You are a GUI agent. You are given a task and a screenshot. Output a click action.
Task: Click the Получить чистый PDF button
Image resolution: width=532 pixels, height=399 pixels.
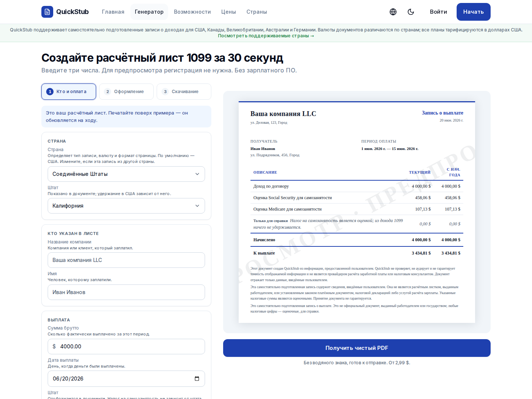[357, 348]
